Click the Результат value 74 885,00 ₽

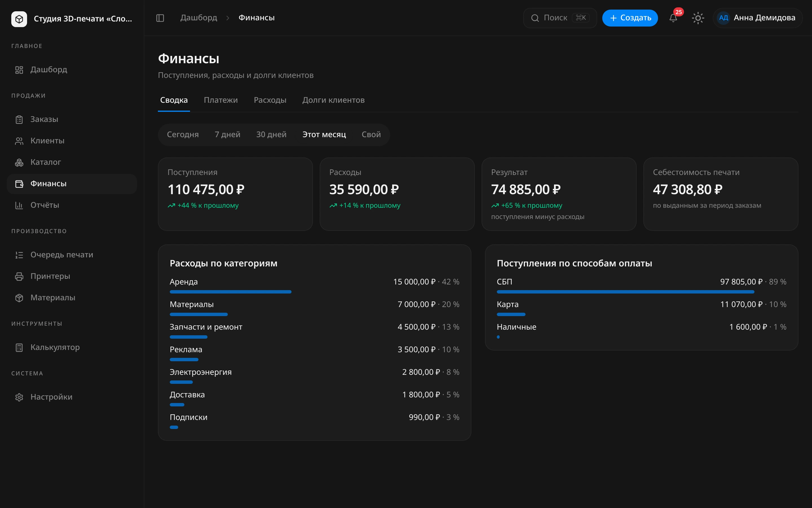coord(526,190)
